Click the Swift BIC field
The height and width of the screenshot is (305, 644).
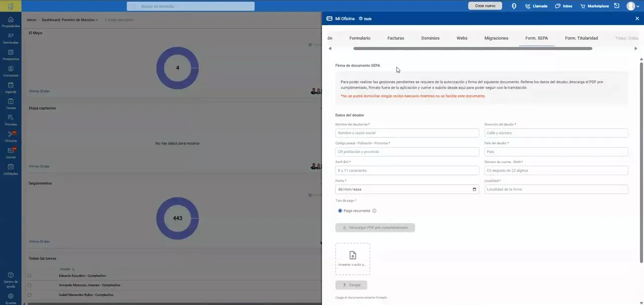tap(407, 171)
